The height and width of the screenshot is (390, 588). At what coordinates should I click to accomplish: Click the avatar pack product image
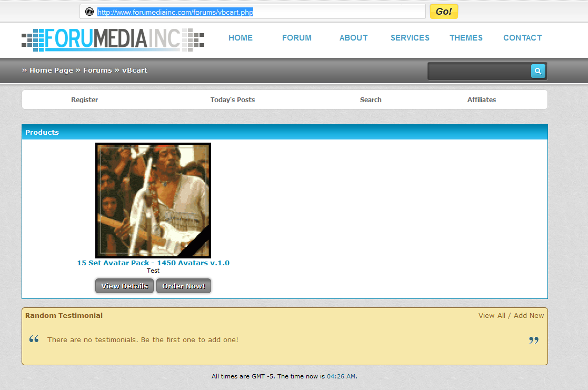click(x=153, y=200)
